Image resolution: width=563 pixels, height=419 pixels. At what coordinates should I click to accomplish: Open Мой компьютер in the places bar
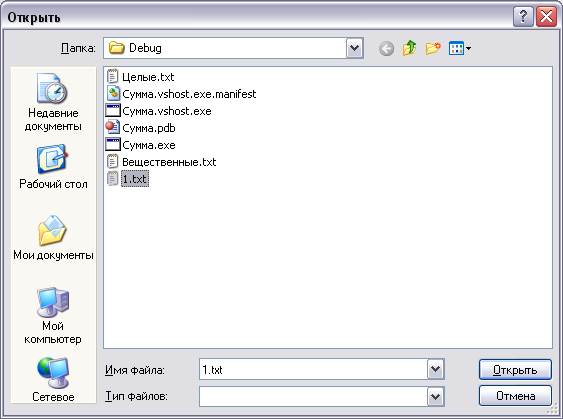tap(53, 316)
